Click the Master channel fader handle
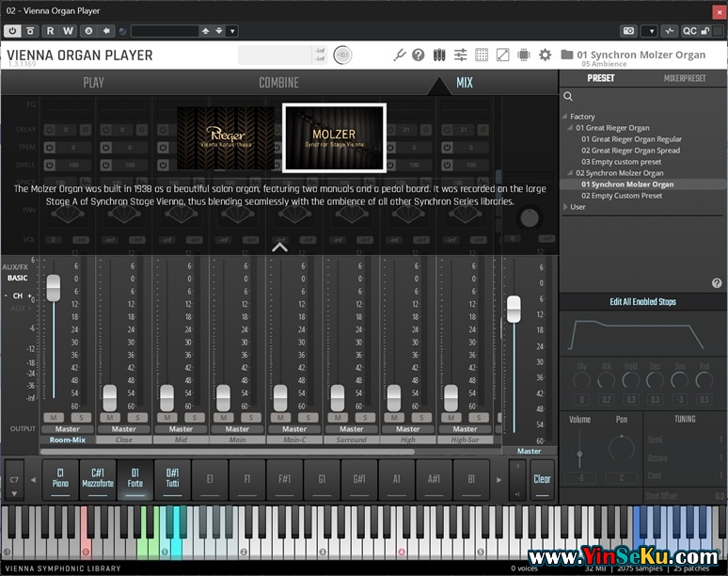The height and width of the screenshot is (576, 728). coord(514,308)
